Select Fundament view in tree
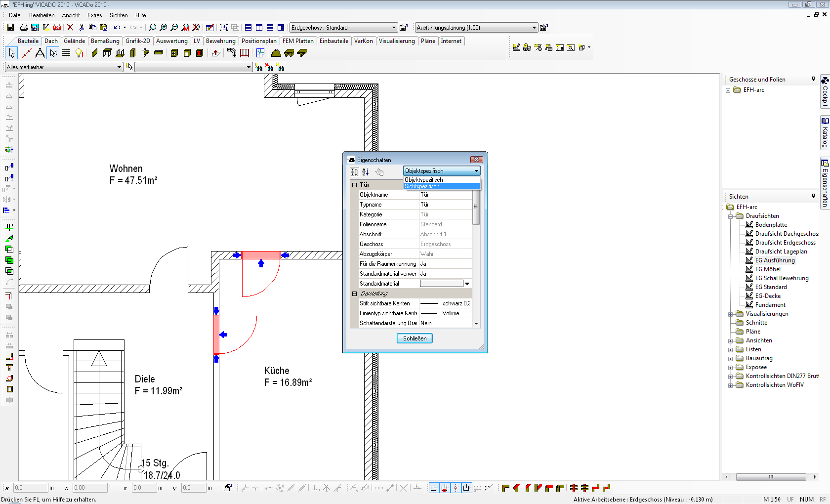This screenshot has height=504, width=830. (770, 305)
